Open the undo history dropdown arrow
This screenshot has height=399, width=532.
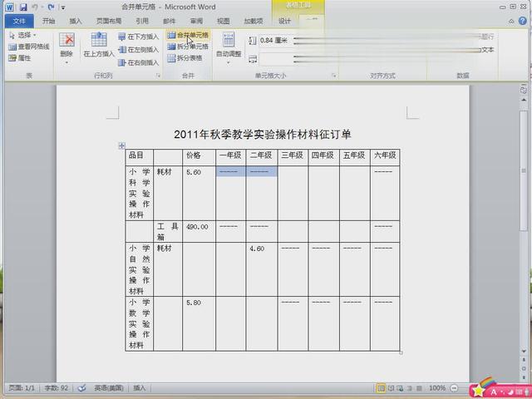point(42,7)
